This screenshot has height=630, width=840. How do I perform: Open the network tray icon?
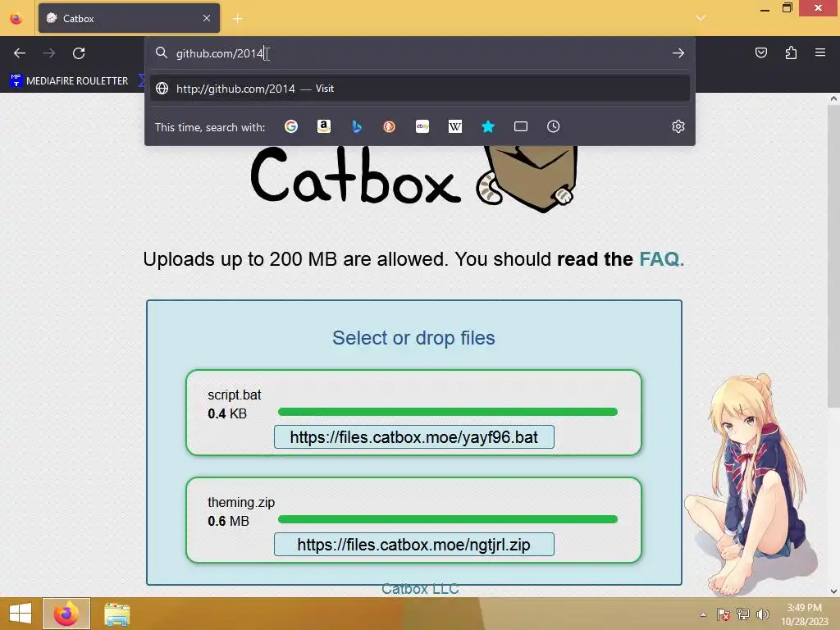coord(743,614)
